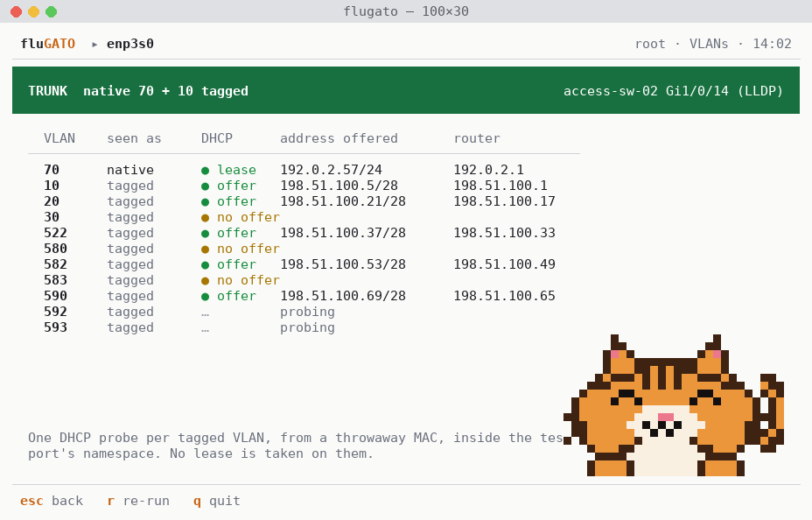The width and height of the screenshot is (812, 520).
Task: Click the breadcrumb arrow before enp3s0
Action: tap(94, 45)
